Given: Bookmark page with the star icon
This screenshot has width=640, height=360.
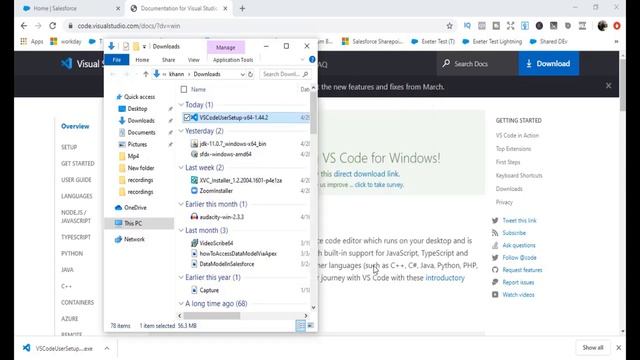Looking at the screenshot, I should tap(449, 26).
